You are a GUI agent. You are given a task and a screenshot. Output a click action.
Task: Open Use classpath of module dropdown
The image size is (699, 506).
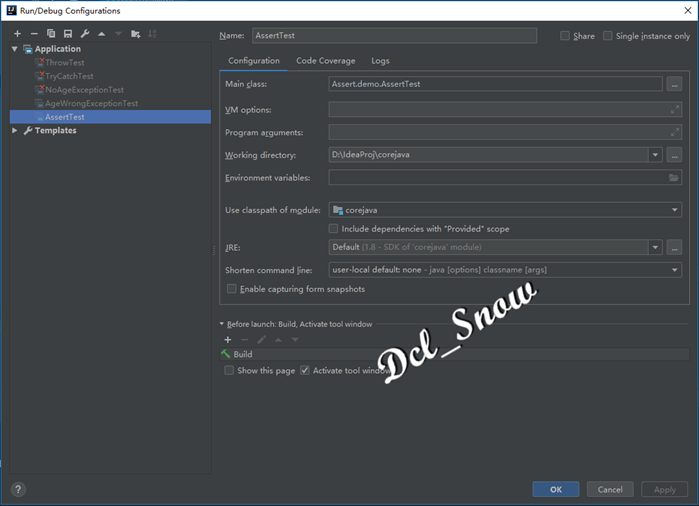674,210
